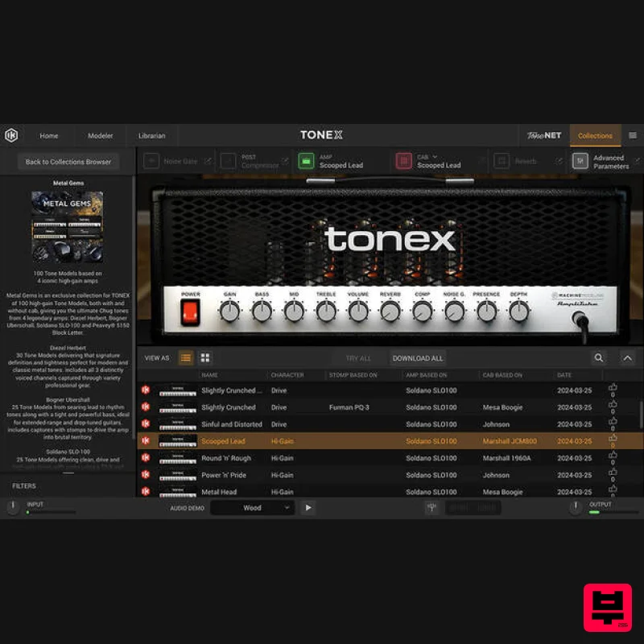This screenshot has width=644, height=644.
Task: Click the IK Multimedia logo icon
Action: tap(11, 135)
